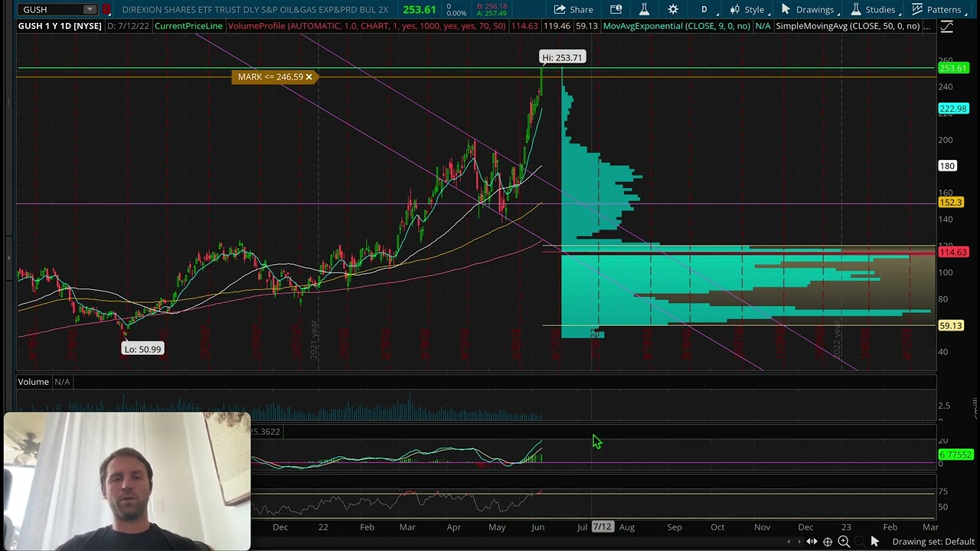Click the red symbol link icon beside GUSH

[106, 9]
